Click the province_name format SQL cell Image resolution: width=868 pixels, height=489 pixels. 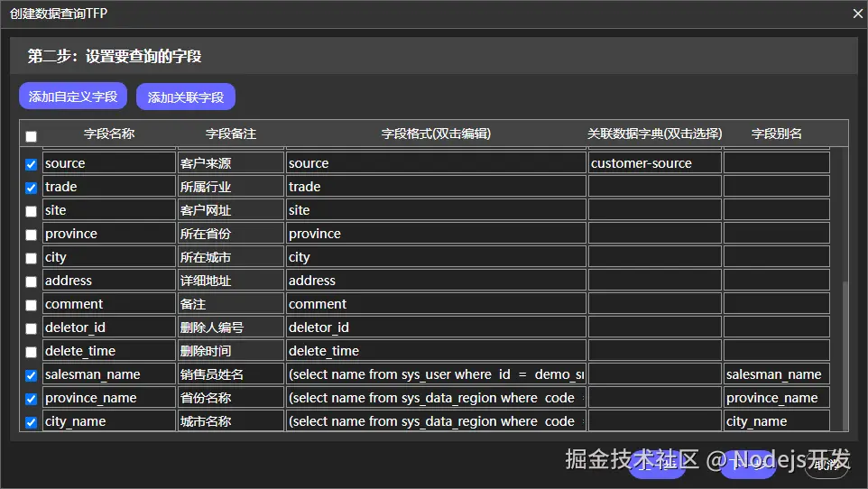pyautogui.click(x=436, y=398)
